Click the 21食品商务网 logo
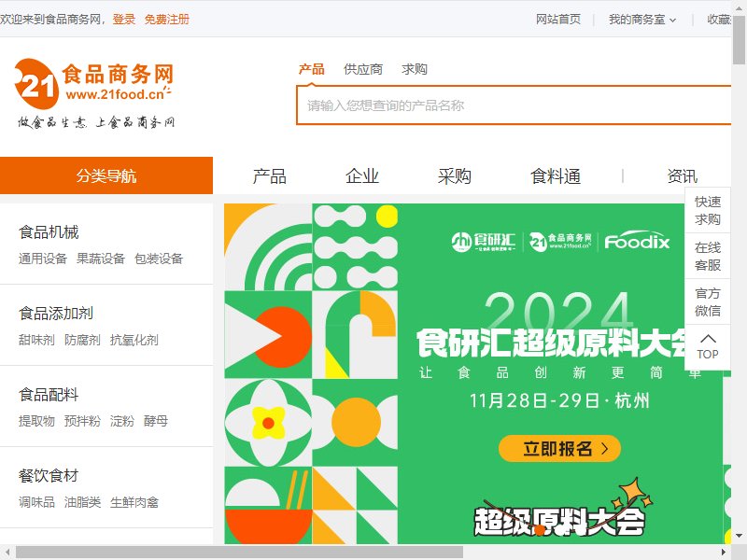This screenshot has width=747, height=560. point(95,94)
